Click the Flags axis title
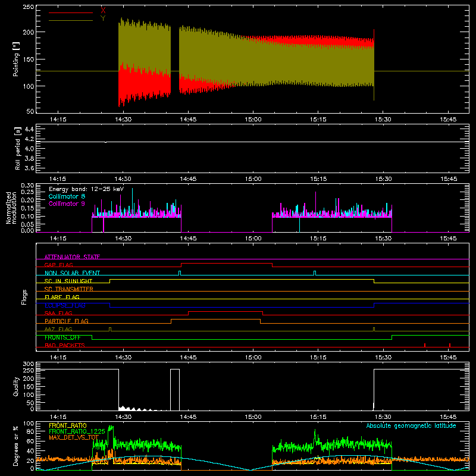The height and width of the screenshot is (476, 476). tap(24, 297)
